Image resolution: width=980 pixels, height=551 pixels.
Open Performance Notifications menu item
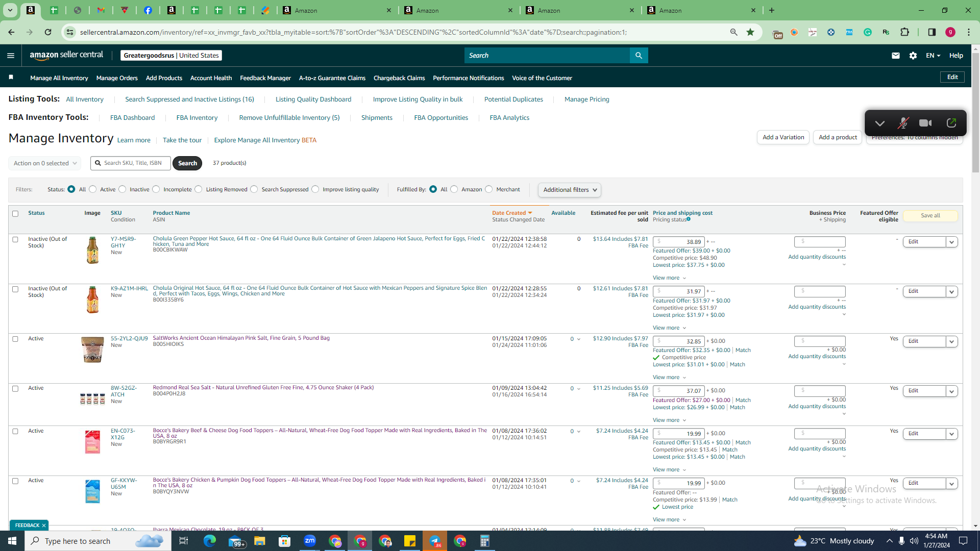click(x=468, y=78)
